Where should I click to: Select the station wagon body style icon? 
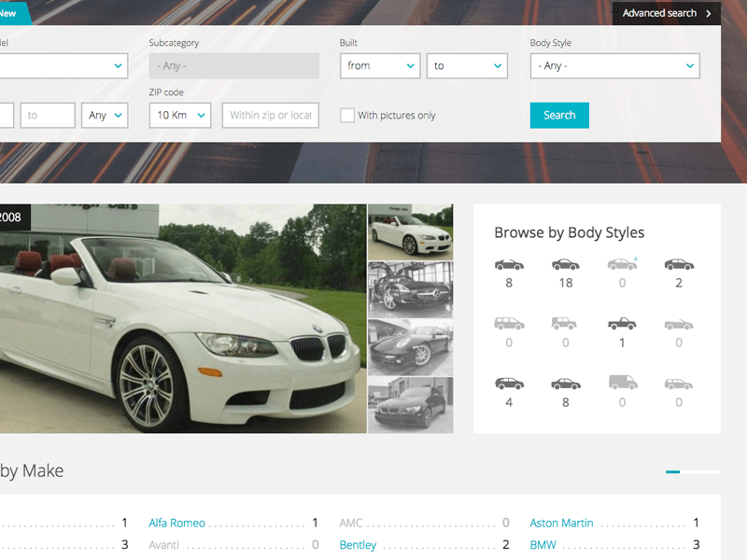pyautogui.click(x=679, y=384)
